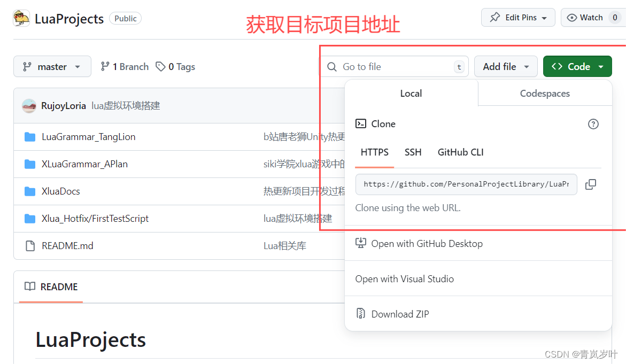The image size is (626, 364).
Task: Open the RujoyLoria author link
Action: click(x=64, y=106)
